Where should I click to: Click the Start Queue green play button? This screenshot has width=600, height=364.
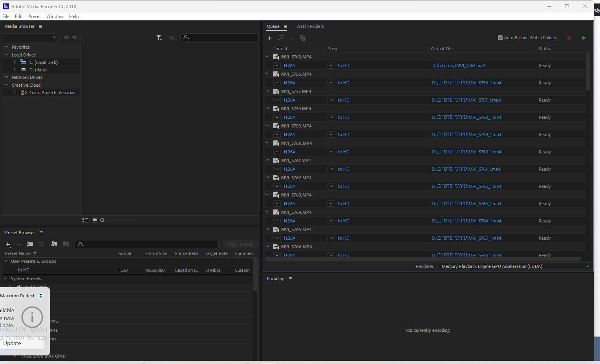(x=584, y=38)
